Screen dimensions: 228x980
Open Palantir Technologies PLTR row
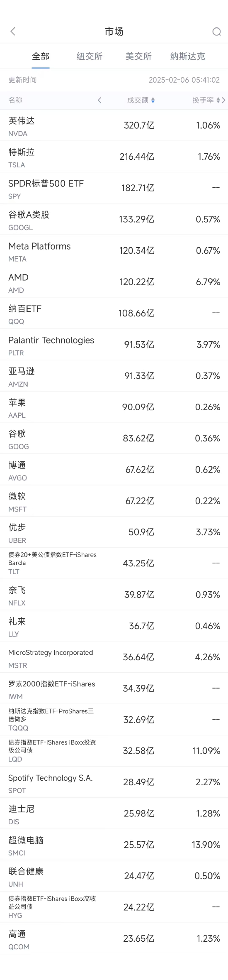coord(114,345)
